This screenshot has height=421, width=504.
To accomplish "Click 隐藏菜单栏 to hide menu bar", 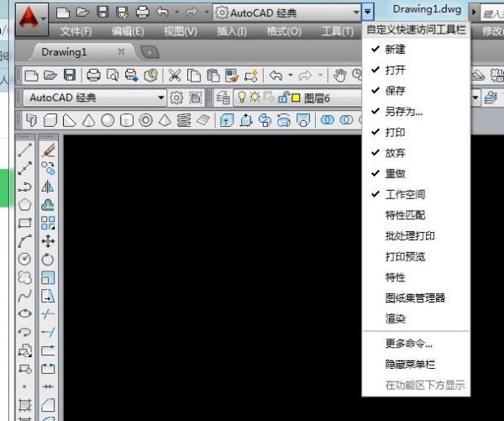I will 410,365.
